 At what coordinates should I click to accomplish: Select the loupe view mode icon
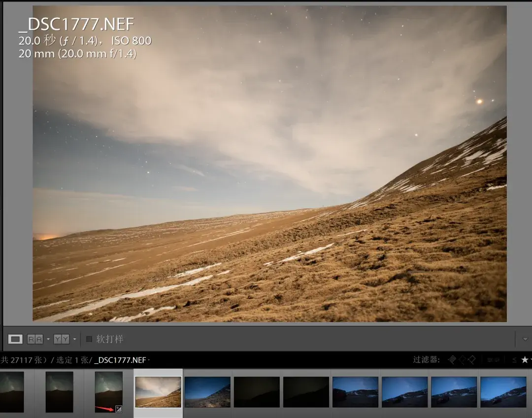tap(15, 339)
